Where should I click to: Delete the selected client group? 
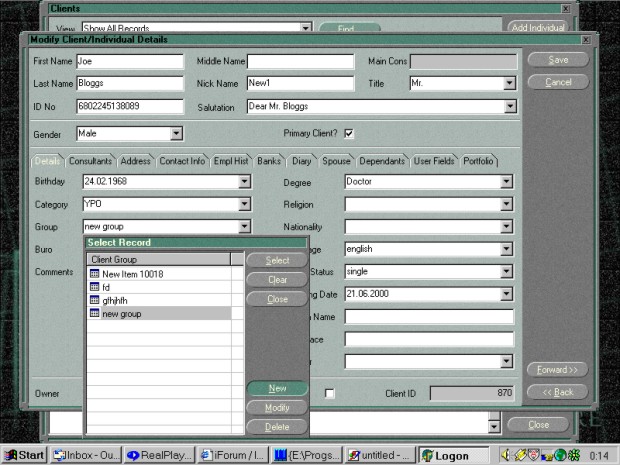point(277,427)
